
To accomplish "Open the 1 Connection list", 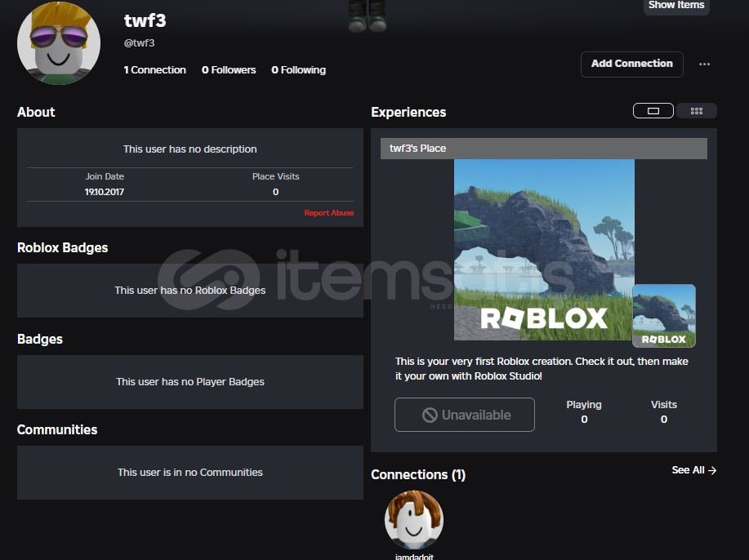I will click(x=154, y=70).
